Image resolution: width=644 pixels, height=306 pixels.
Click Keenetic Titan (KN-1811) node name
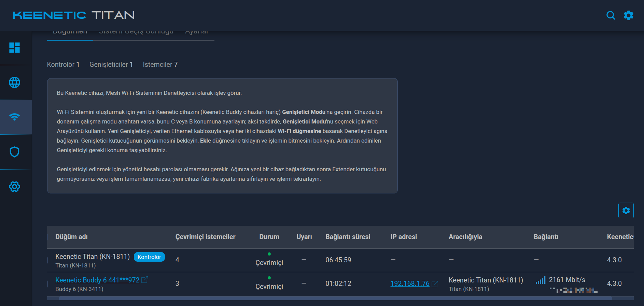(93, 257)
